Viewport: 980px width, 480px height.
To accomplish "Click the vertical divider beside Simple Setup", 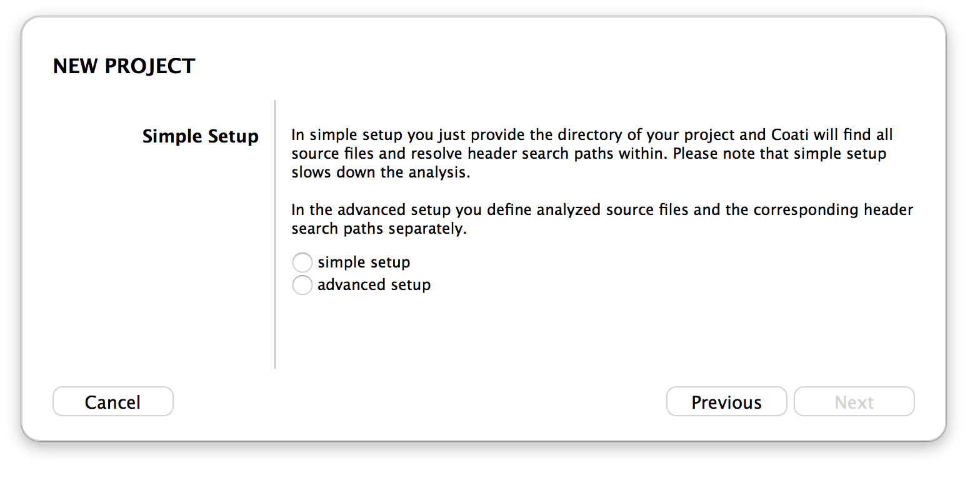I will (x=275, y=234).
